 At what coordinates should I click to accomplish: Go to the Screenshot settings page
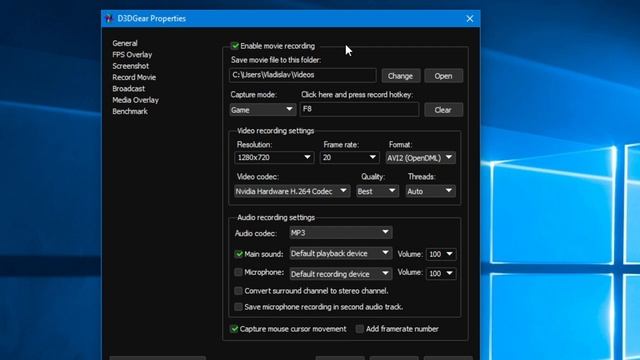[x=131, y=66]
